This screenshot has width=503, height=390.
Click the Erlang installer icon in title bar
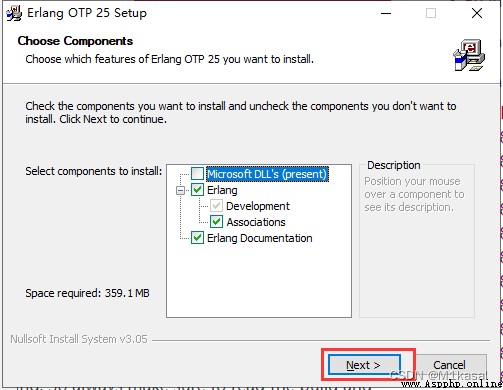pos(14,13)
